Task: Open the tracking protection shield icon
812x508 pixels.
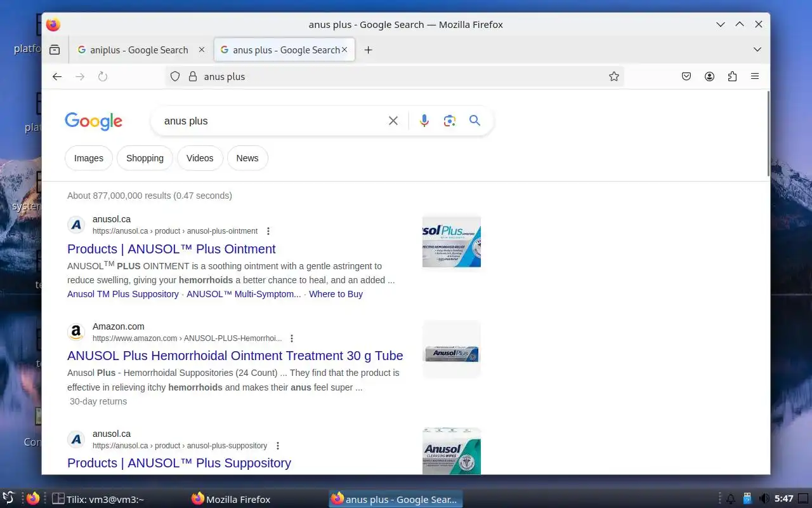Action: [x=176, y=76]
